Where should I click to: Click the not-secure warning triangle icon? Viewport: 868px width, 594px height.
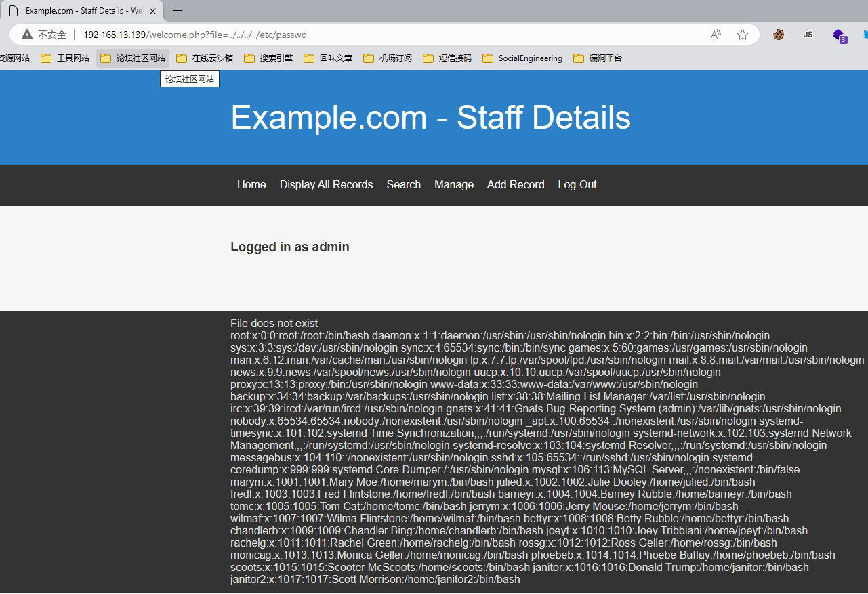tap(27, 35)
